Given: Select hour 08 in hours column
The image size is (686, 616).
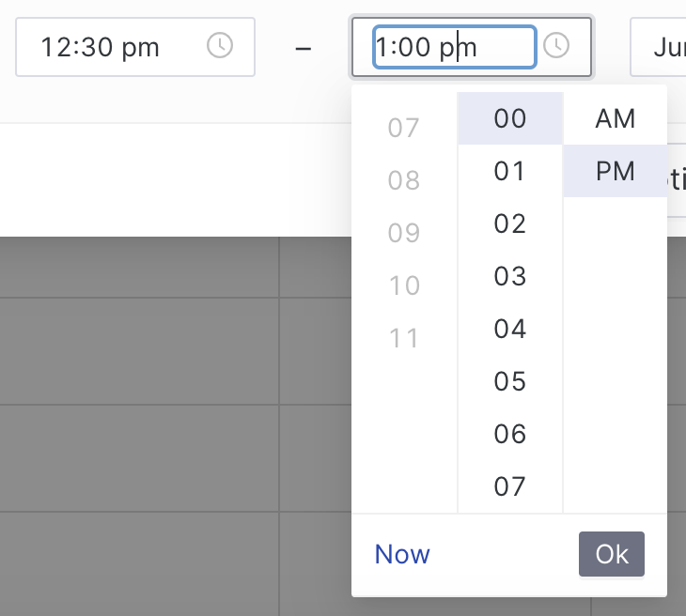Looking at the screenshot, I should [404, 180].
